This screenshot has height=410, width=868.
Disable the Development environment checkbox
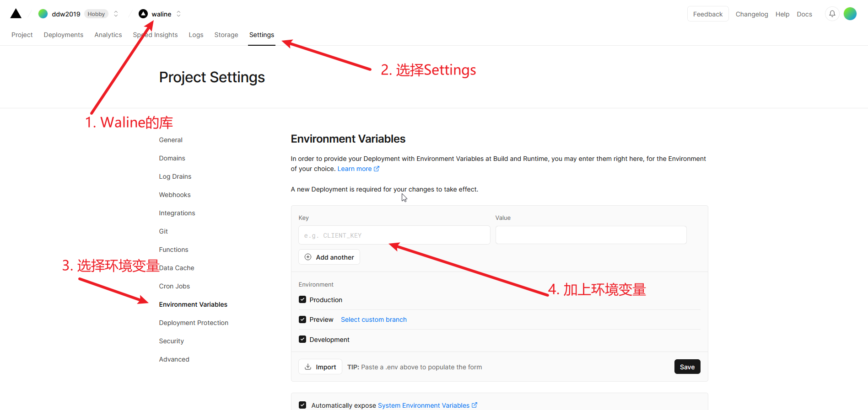point(302,340)
